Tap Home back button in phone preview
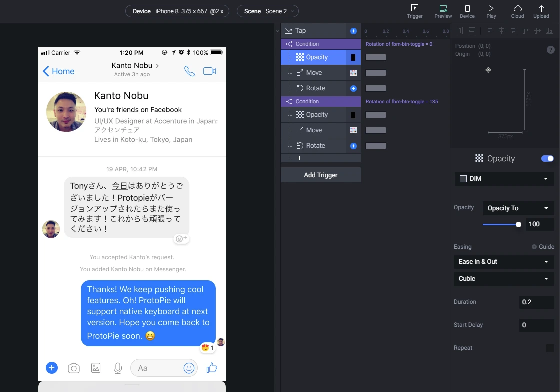560x392 pixels. [58, 71]
